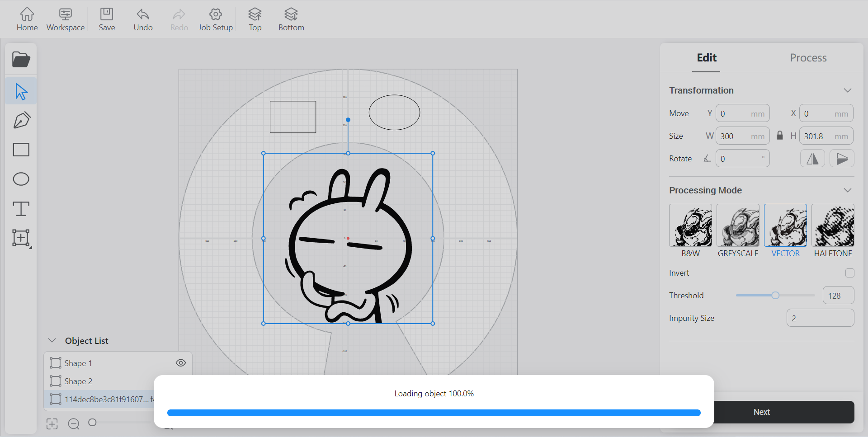Adjust the Threshold slider handle
Screen dimensions: 868x437
point(775,296)
